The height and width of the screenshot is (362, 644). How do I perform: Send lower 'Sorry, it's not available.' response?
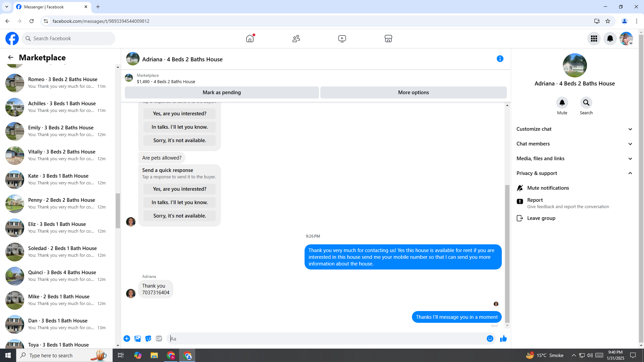179,216
